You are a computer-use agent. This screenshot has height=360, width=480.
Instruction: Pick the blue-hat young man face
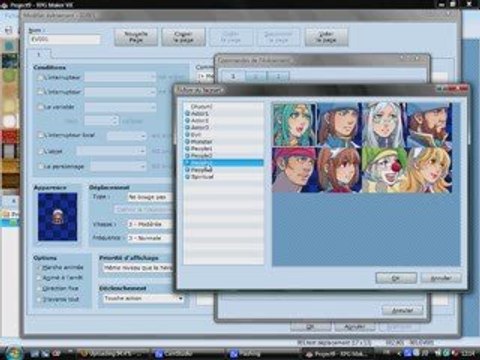pyautogui.click(x=339, y=125)
